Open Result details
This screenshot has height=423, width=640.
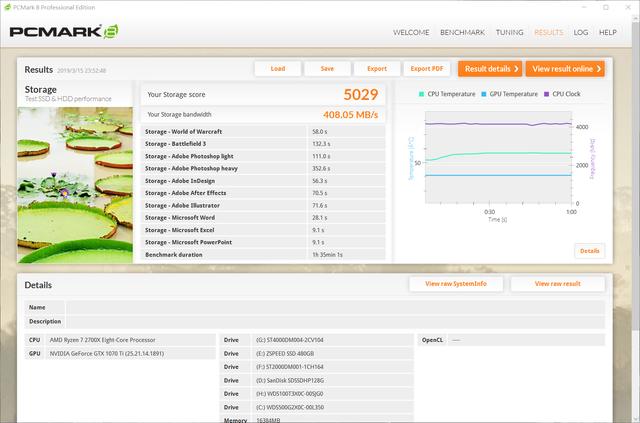click(x=490, y=69)
